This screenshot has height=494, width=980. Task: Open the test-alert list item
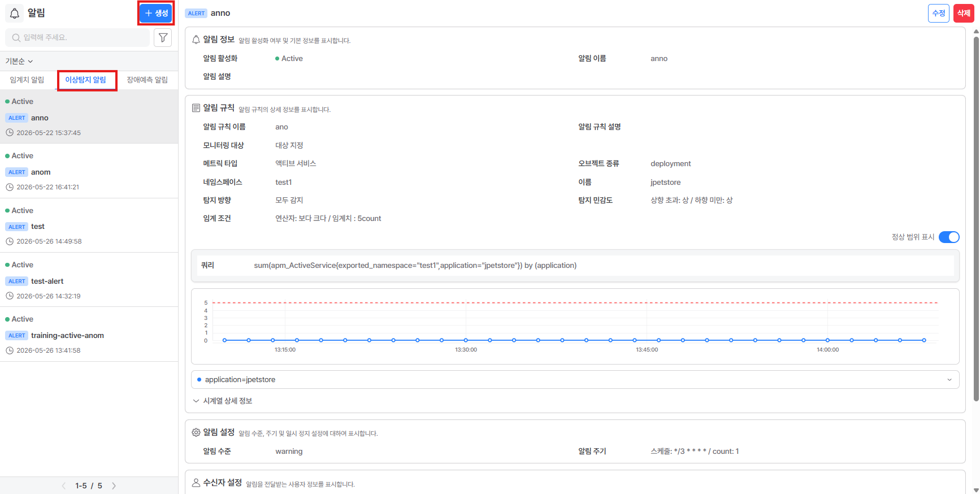tap(89, 280)
